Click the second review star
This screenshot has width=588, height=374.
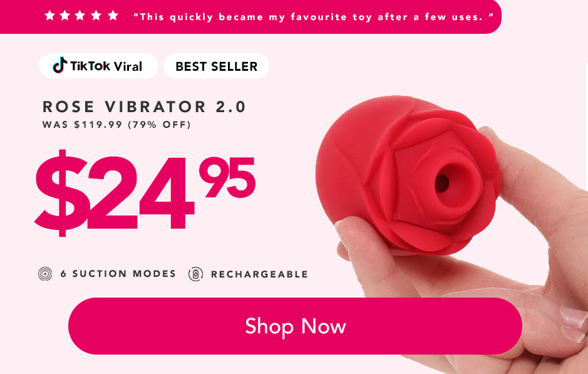65,16
